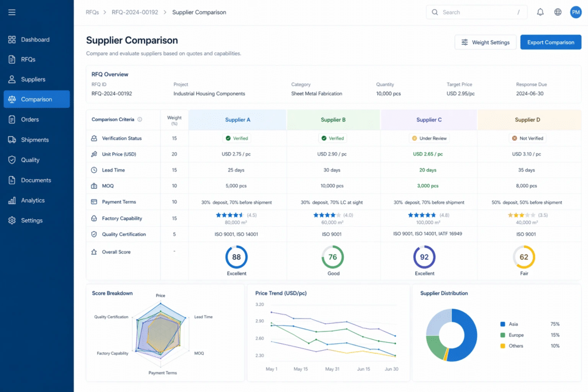Open the Documents page from sidebar

(37, 180)
